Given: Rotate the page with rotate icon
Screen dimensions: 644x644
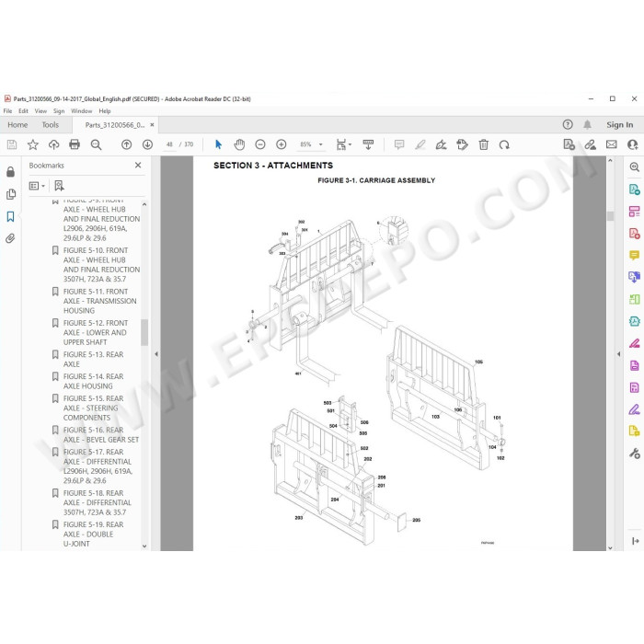Looking at the screenshot, I should click(x=504, y=144).
